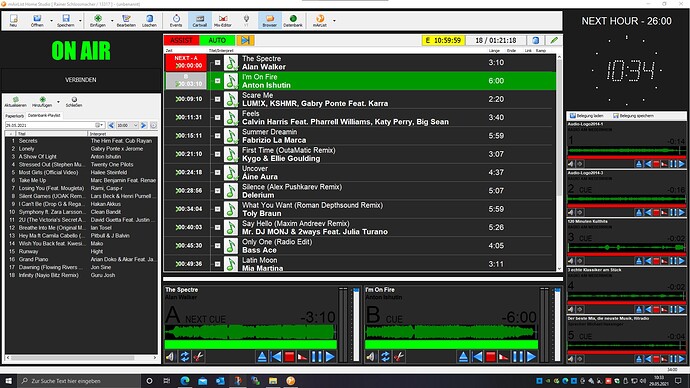This screenshot has width=690, height=388.
Task: Eject Player A with the eject button
Action: point(262,357)
